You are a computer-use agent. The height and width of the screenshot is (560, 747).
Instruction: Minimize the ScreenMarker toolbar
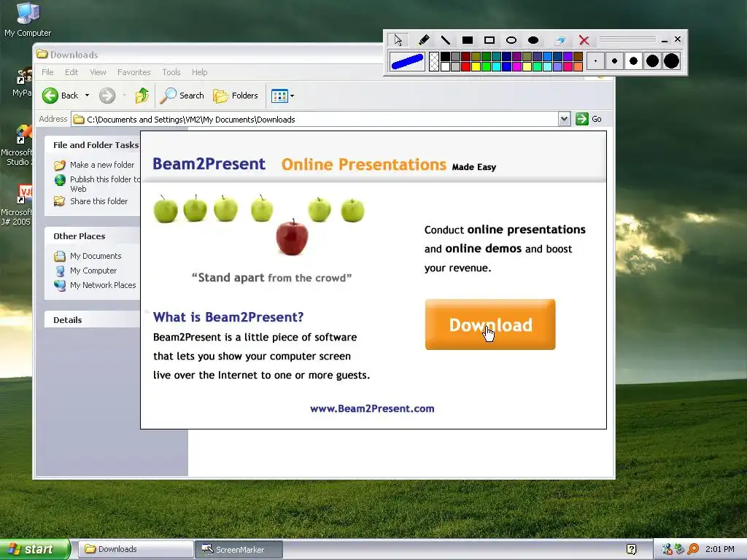click(665, 40)
